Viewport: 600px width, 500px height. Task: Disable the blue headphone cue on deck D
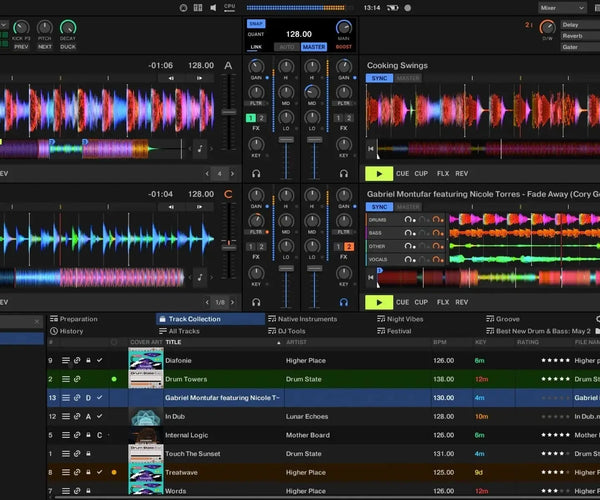344,302
